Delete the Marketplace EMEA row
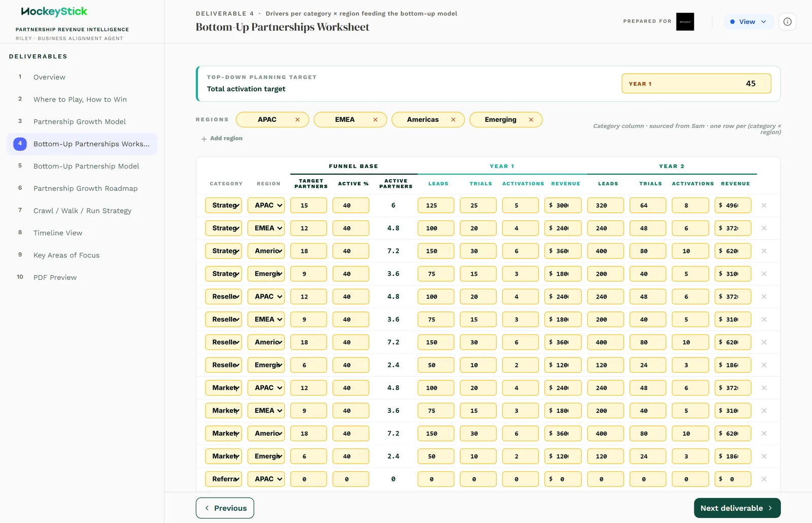This screenshot has width=812, height=523. tap(764, 411)
